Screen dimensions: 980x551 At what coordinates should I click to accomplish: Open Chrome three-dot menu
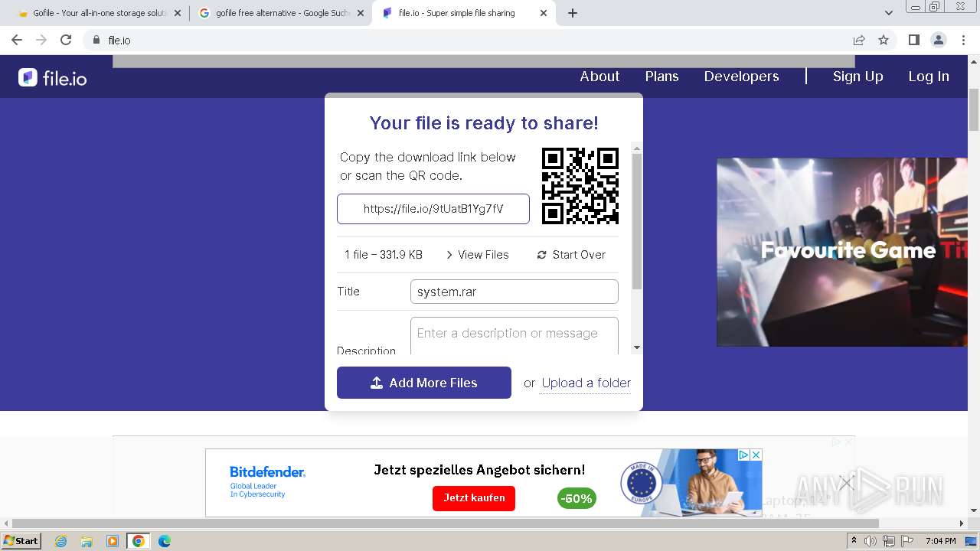[x=962, y=40]
